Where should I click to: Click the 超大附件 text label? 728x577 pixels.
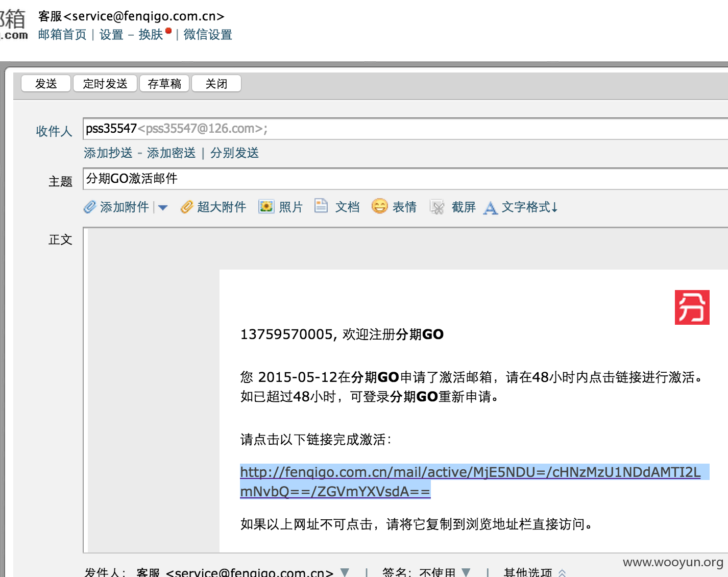click(222, 207)
